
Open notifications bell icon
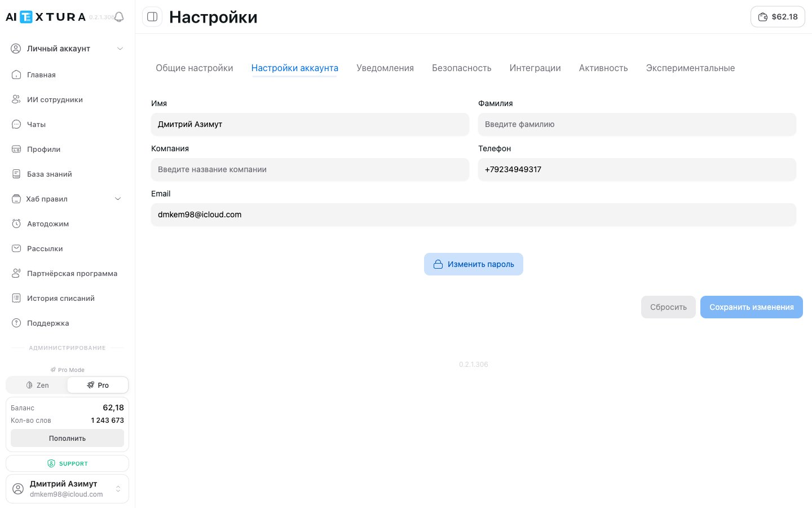pyautogui.click(x=119, y=17)
